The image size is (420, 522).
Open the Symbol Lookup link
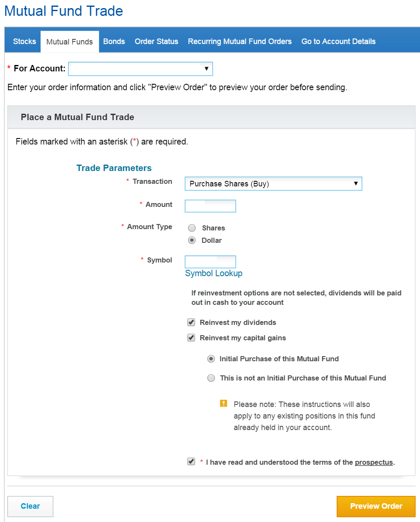click(x=214, y=273)
